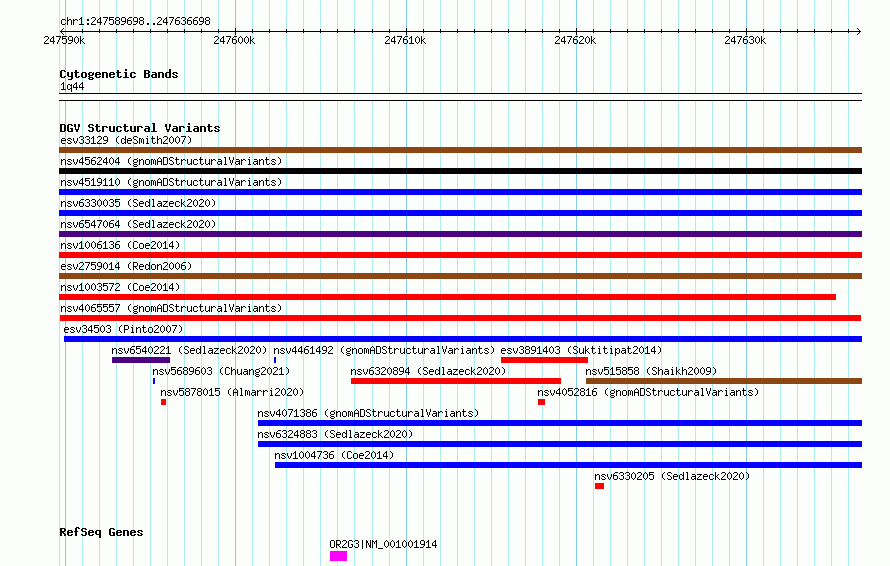This screenshot has height=566, width=890.
Task: Click the nsv4071386 (gnomADStructuralVariants) label
Action: pos(368,413)
